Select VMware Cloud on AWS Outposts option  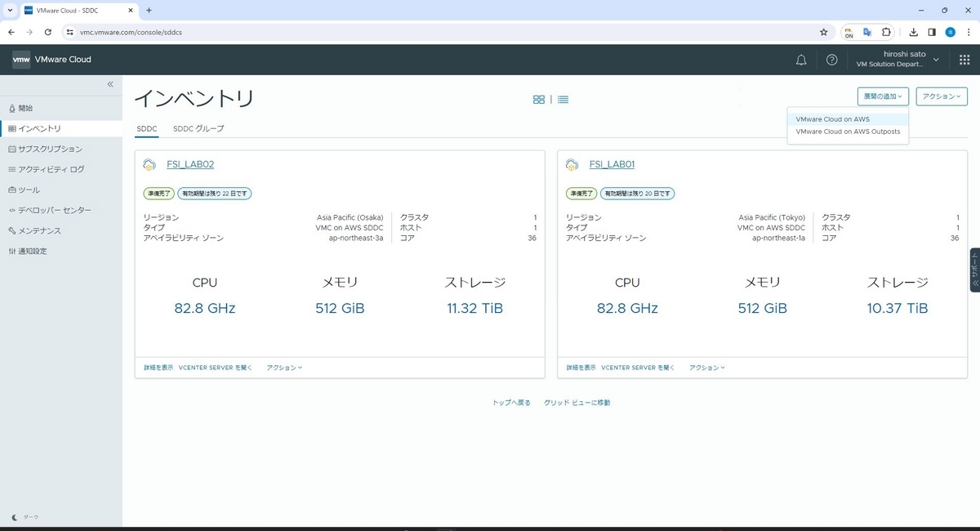[848, 132]
